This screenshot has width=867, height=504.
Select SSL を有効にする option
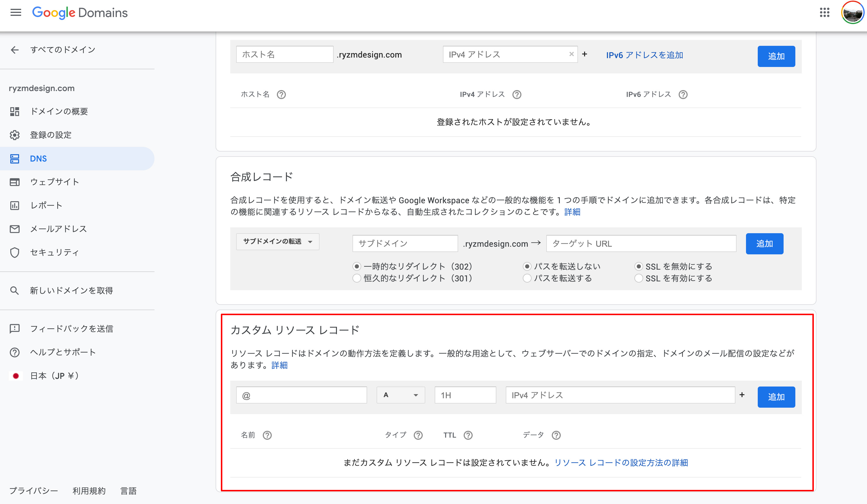click(x=639, y=278)
